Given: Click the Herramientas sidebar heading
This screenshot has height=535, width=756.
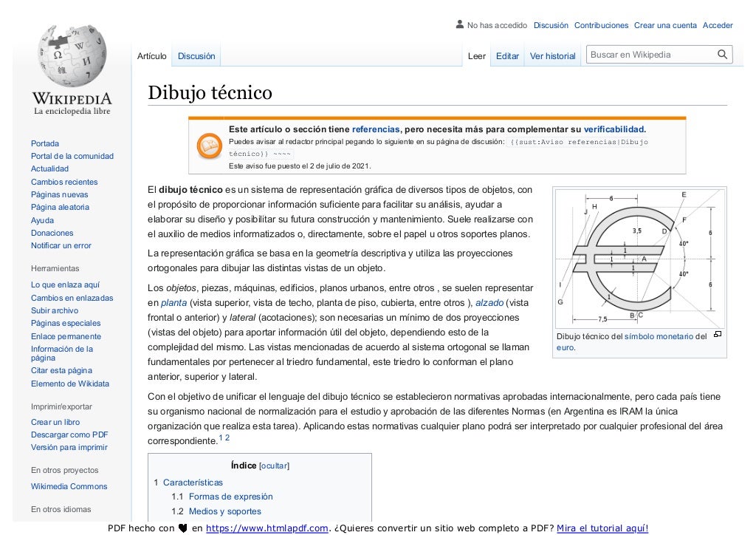Looking at the screenshot, I should (55, 268).
